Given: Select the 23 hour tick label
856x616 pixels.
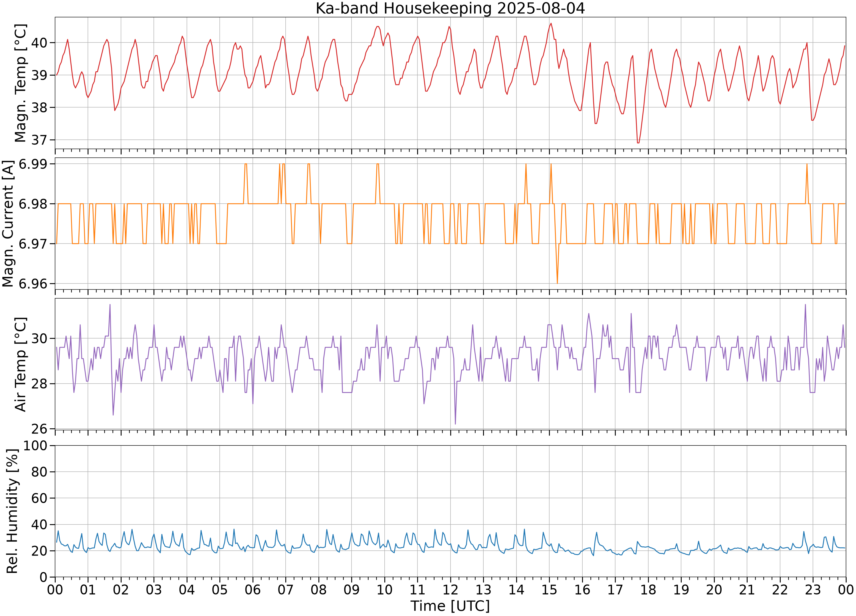Looking at the screenshot, I should (x=813, y=589).
